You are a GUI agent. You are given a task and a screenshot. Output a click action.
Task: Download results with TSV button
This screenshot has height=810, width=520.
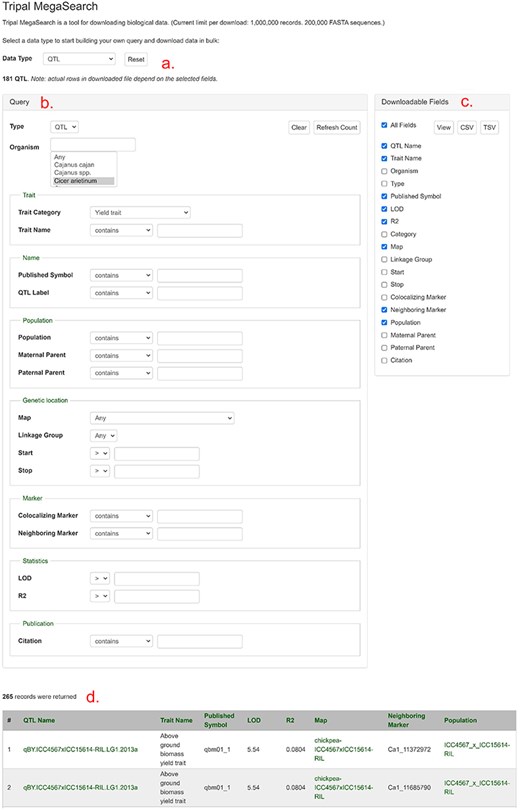(490, 127)
